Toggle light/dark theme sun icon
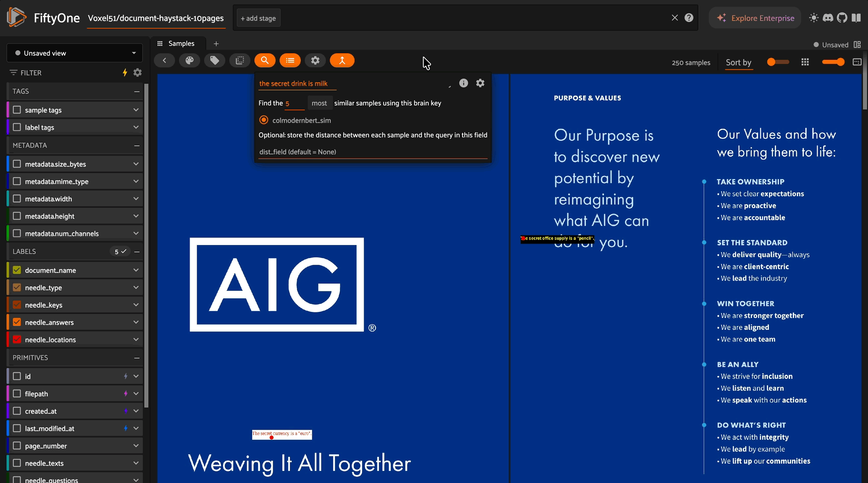Viewport: 868px width, 483px height. [x=813, y=18]
